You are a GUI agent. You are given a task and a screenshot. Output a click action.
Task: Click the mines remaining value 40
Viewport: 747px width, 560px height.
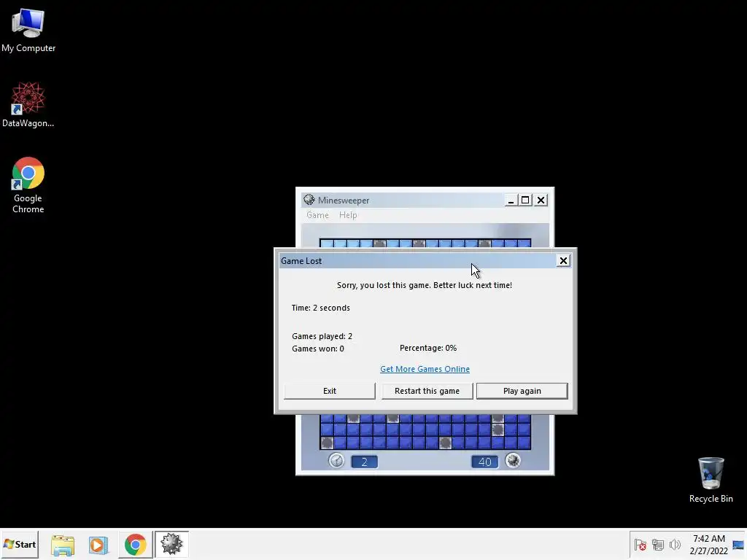(x=484, y=462)
